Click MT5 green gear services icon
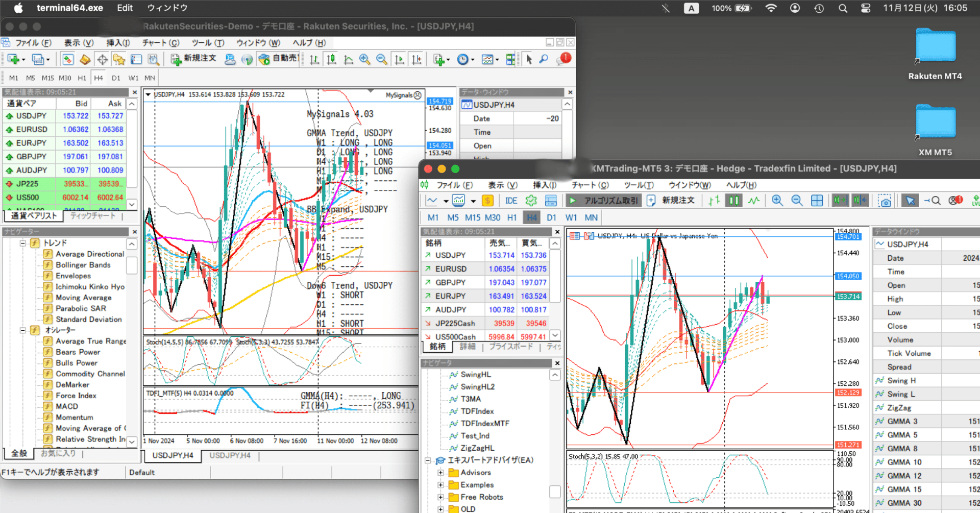980x513 pixels. point(531,201)
